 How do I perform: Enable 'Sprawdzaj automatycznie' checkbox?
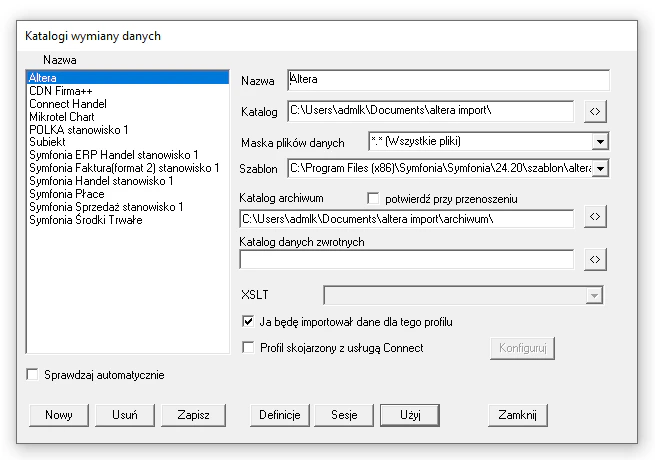coord(32,374)
